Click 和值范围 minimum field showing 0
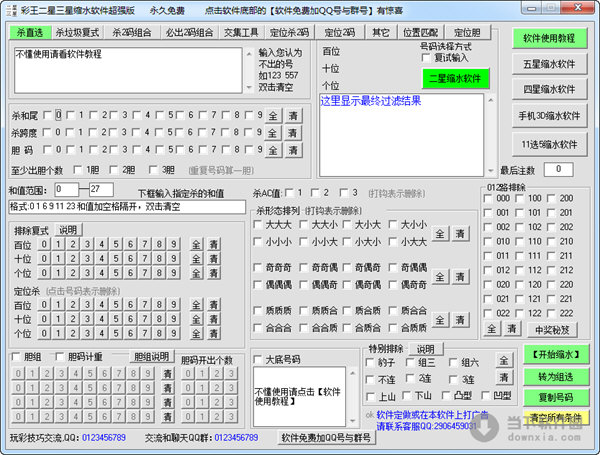The width and height of the screenshot is (600, 455). [67, 189]
